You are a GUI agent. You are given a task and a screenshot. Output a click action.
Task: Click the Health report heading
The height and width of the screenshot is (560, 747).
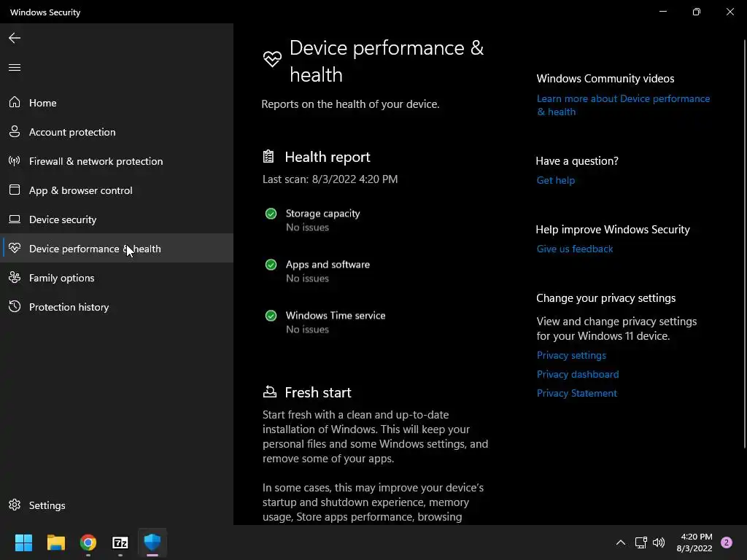click(x=328, y=157)
